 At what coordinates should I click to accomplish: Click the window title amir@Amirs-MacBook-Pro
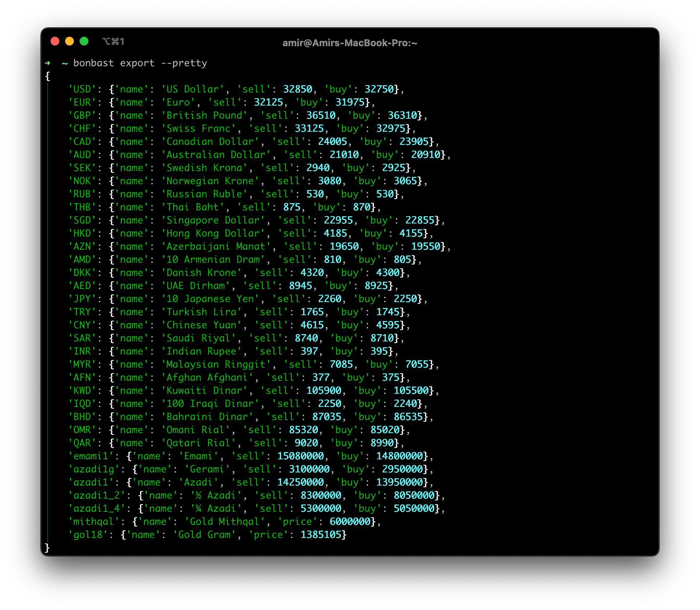349,43
